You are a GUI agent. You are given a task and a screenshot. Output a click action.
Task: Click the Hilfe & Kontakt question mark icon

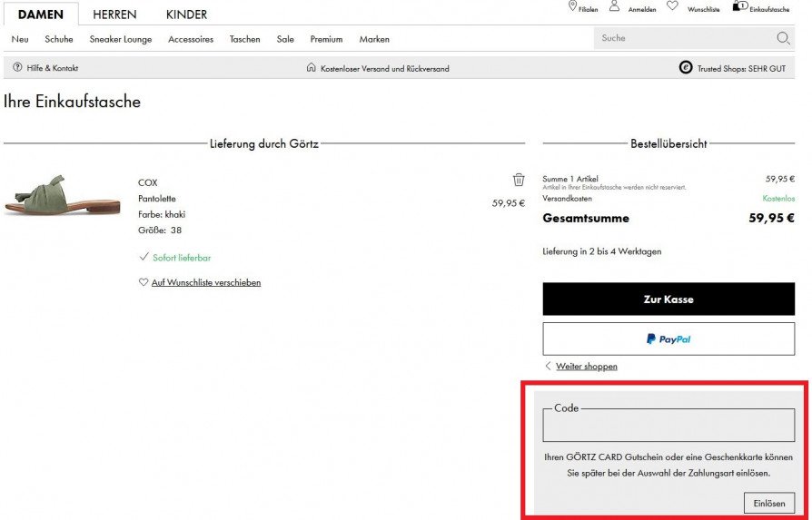(x=17, y=67)
